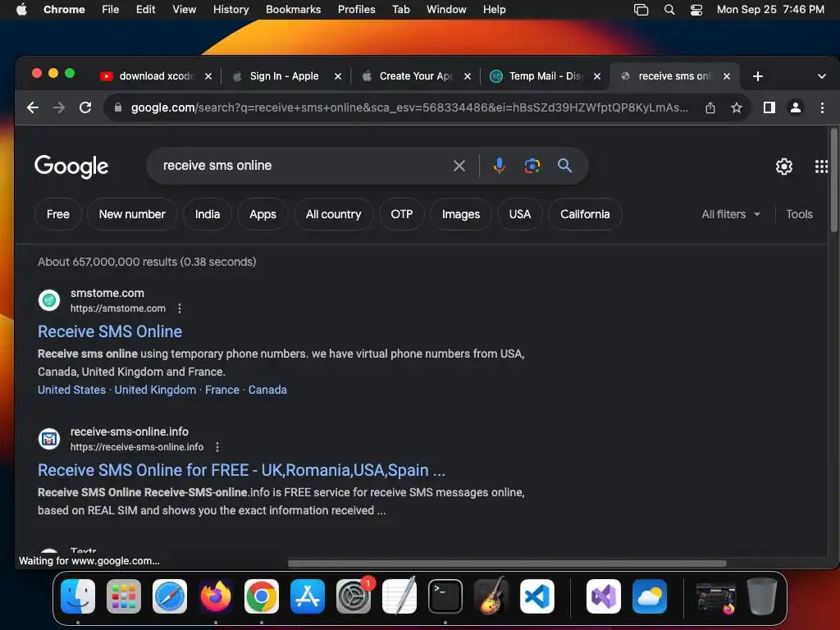Screen dimensions: 840x630
Task: Toggle the Chrome side panel icon
Action: [769, 107]
